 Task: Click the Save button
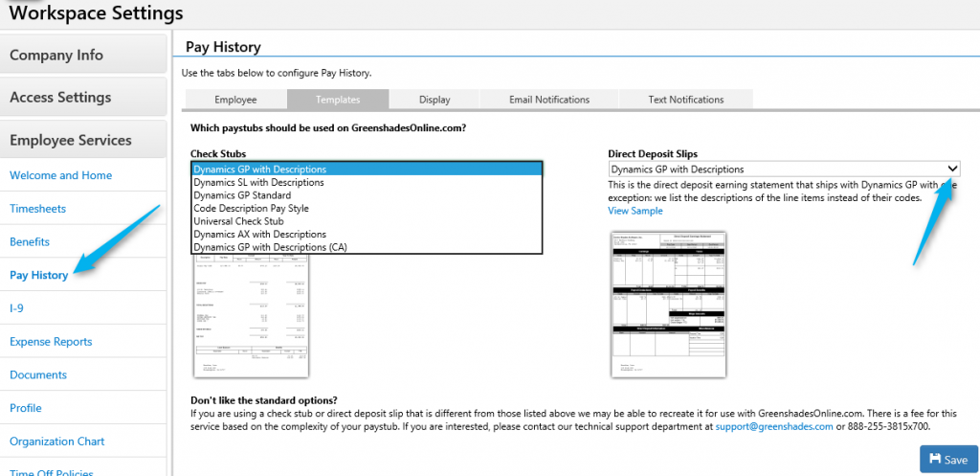[948, 459]
